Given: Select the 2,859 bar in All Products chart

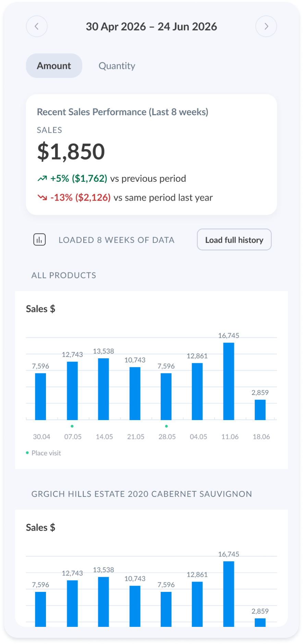Looking at the screenshot, I should [260, 410].
